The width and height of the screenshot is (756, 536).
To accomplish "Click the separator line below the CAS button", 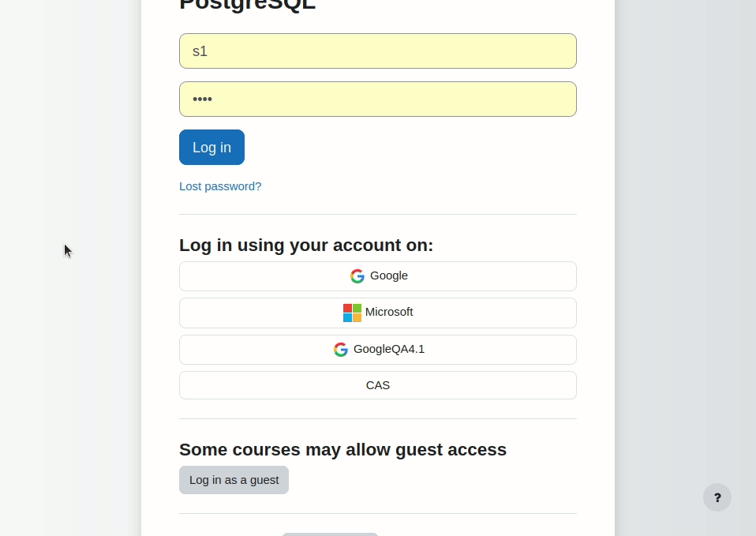I will [x=378, y=418].
